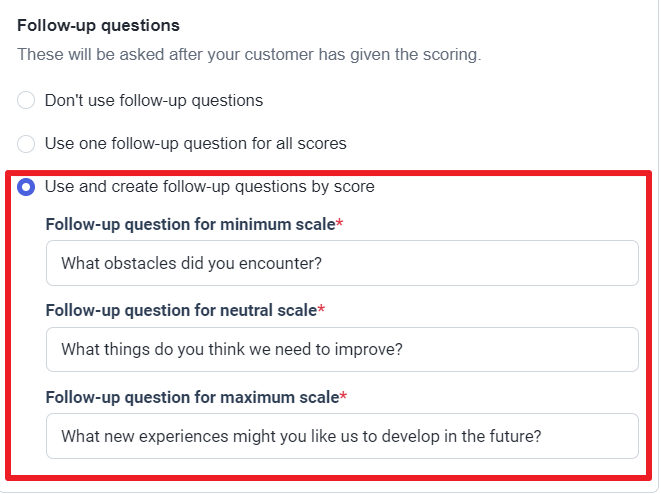The width and height of the screenshot is (661, 494).
Task: Click the red asterisk beside maximum scale label
Action: tap(343, 396)
